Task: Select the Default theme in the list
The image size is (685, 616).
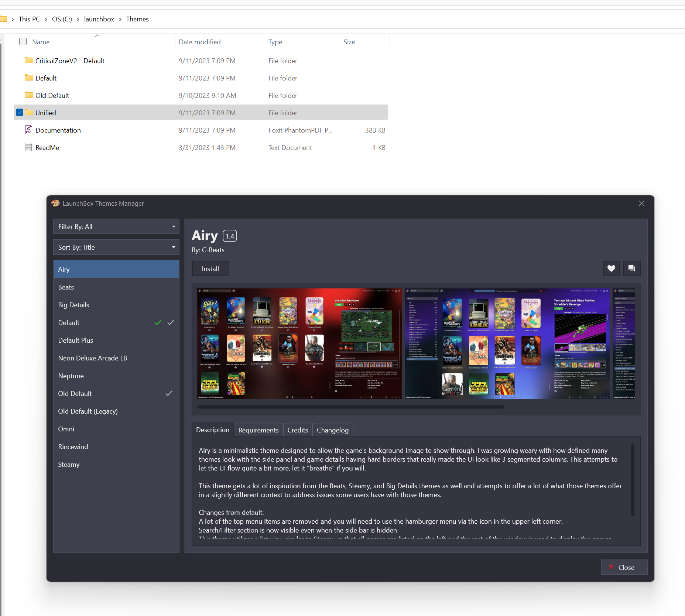Action: pos(116,322)
